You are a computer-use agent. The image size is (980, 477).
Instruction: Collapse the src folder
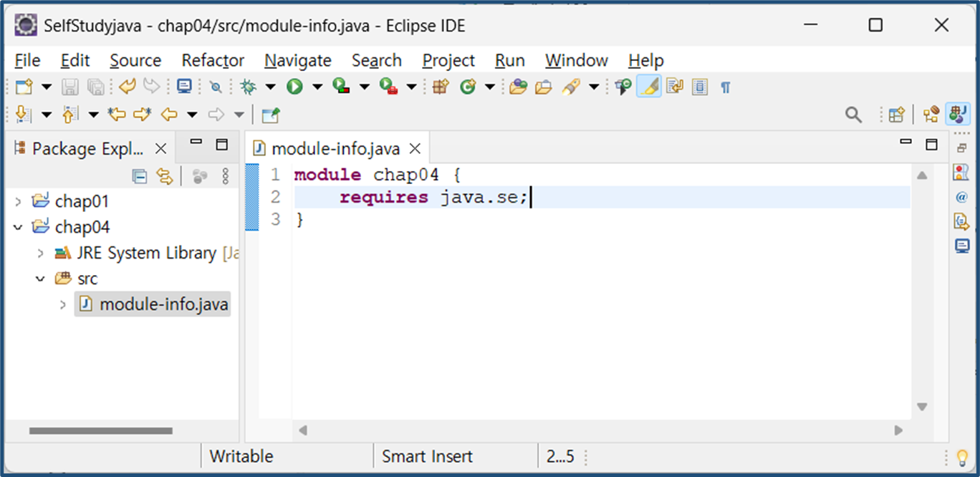[41, 279]
